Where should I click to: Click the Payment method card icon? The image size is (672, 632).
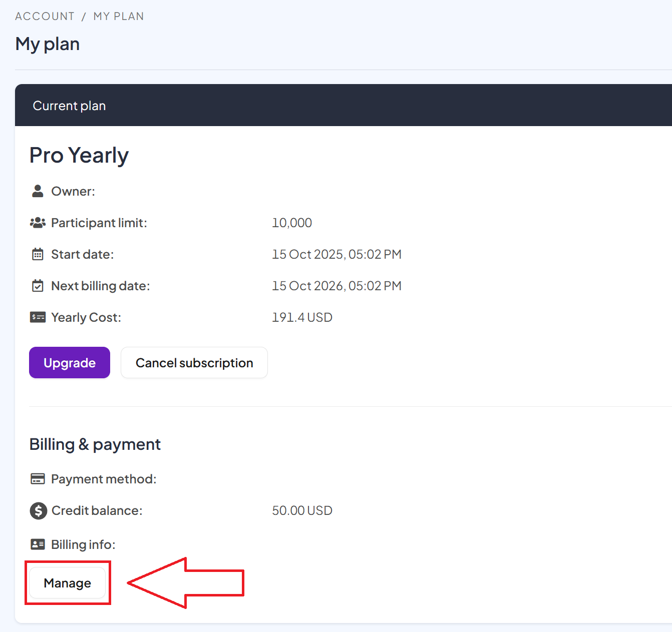pyautogui.click(x=38, y=479)
